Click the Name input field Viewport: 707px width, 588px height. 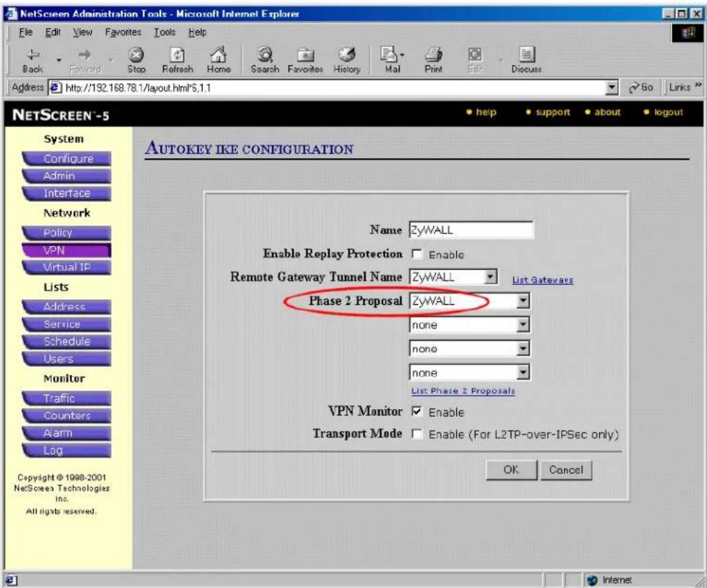471,229
